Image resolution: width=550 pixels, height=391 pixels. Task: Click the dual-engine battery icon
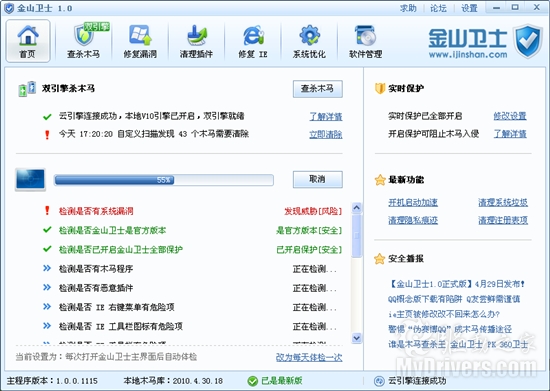click(27, 89)
